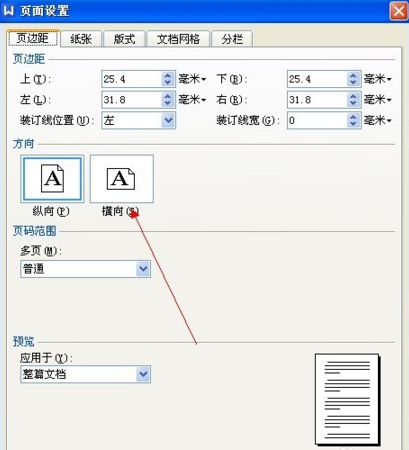Increase the left margin (左) value
Image resolution: width=409 pixels, height=450 pixels.
tap(168, 96)
